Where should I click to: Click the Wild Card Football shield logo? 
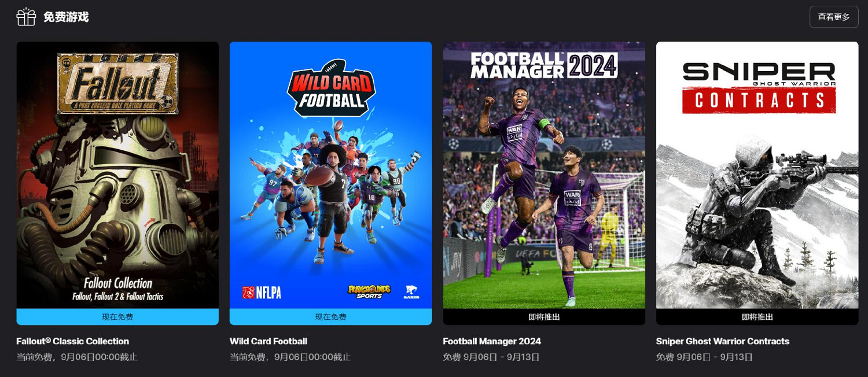pyautogui.click(x=331, y=87)
